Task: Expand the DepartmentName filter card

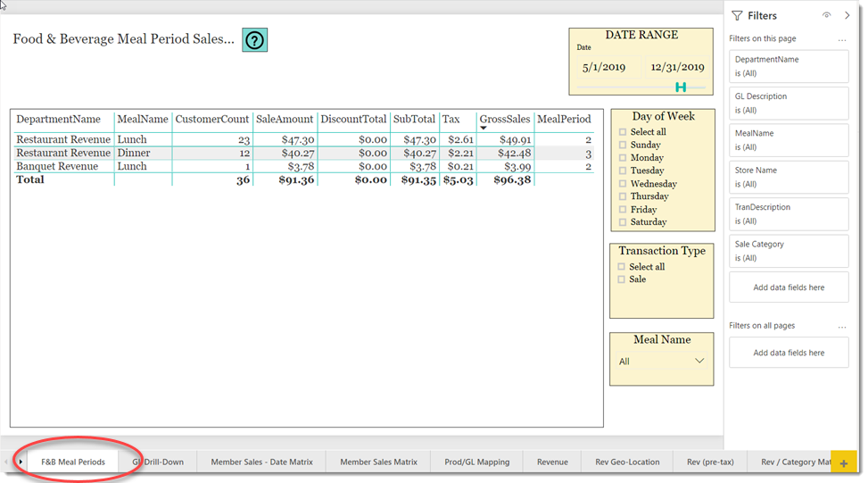Action: pos(788,66)
